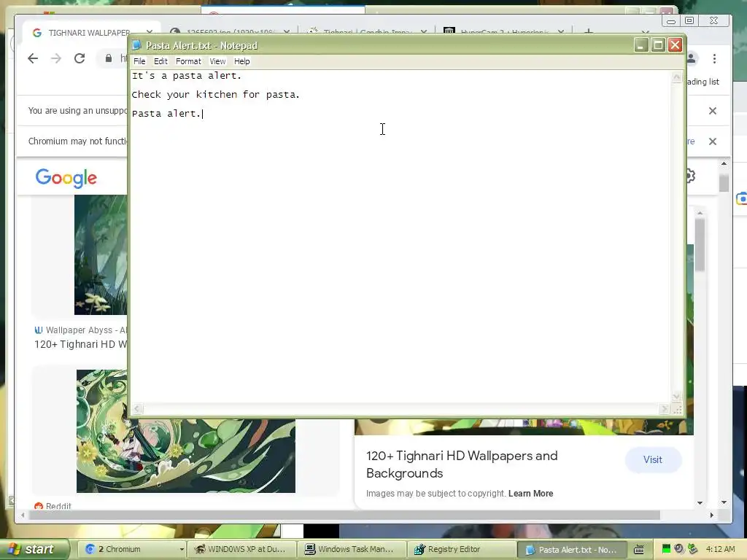Click Google Lens camera icon at right edge
747x560 pixels.
[x=741, y=198]
